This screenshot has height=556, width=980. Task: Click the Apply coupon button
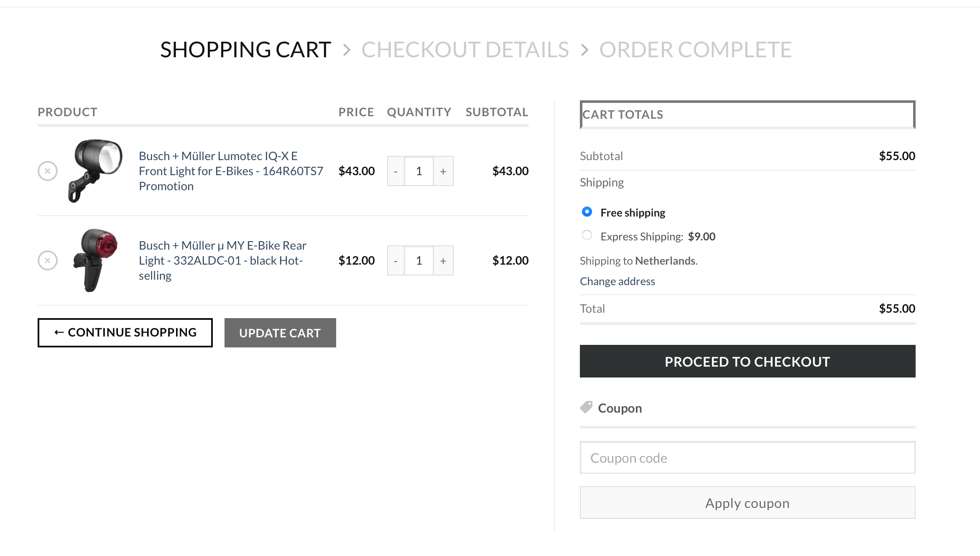coord(747,503)
